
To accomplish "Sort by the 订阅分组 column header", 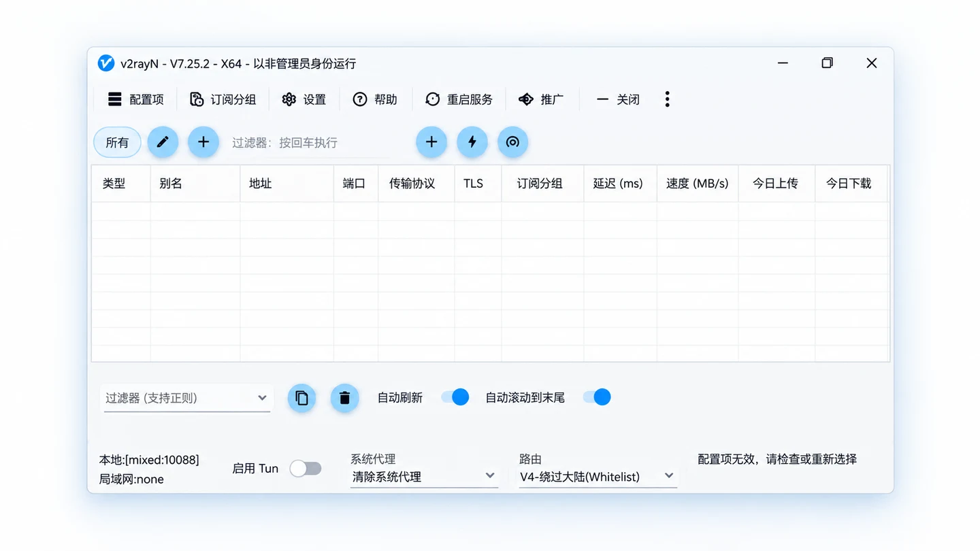I will pyautogui.click(x=543, y=184).
